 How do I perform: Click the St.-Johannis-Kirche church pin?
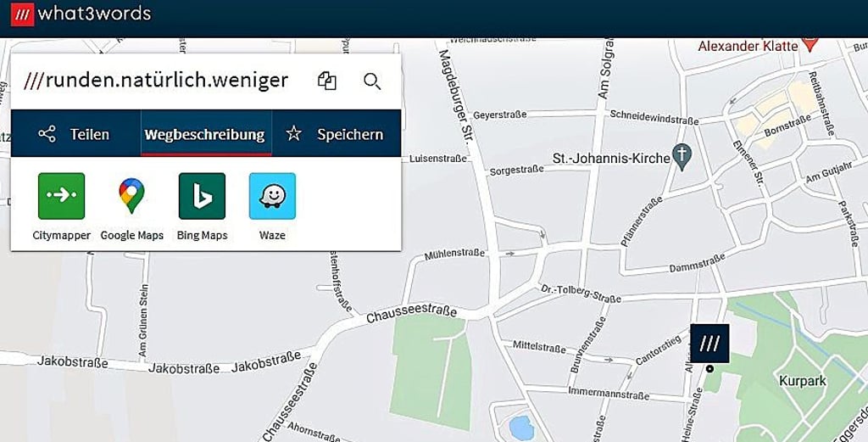(x=682, y=157)
